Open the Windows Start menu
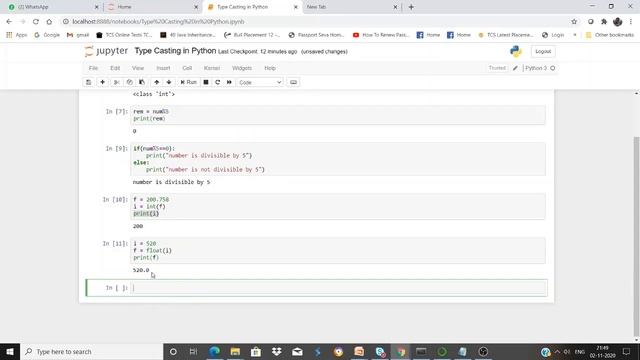Screen dimensions: 640x360 (x=10, y=351)
